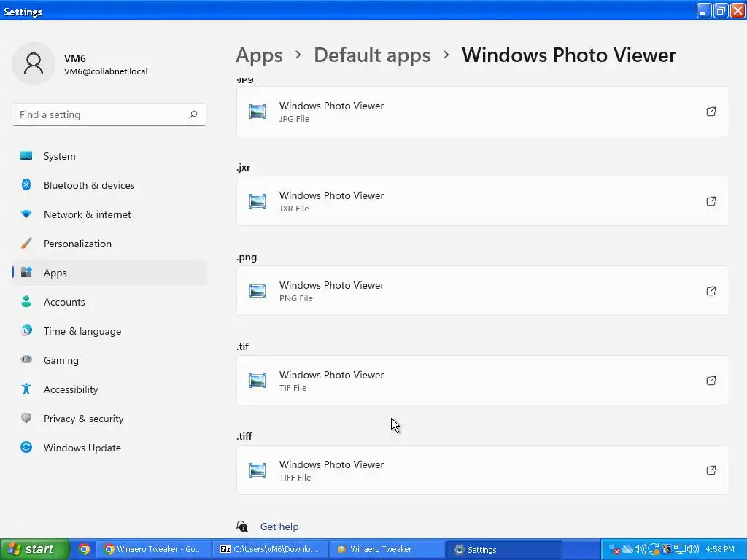747x560 pixels.
Task: Click the 4:58 PM taskbar clock
Action: tap(720, 549)
